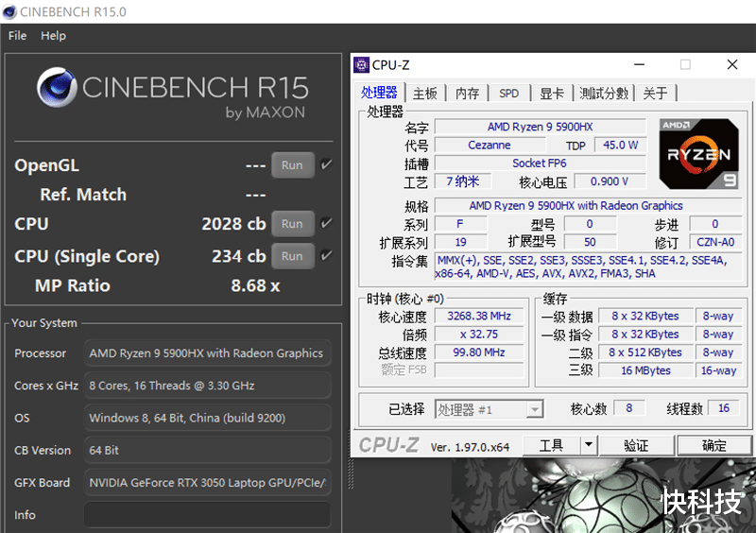Click the empty Info input field
The height and width of the screenshot is (533, 756).
[x=208, y=515]
